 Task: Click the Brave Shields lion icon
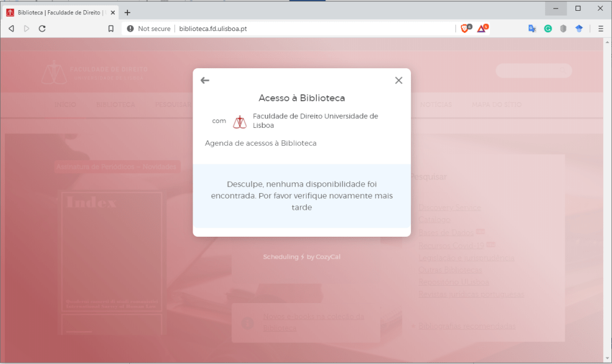pos(465,28)
